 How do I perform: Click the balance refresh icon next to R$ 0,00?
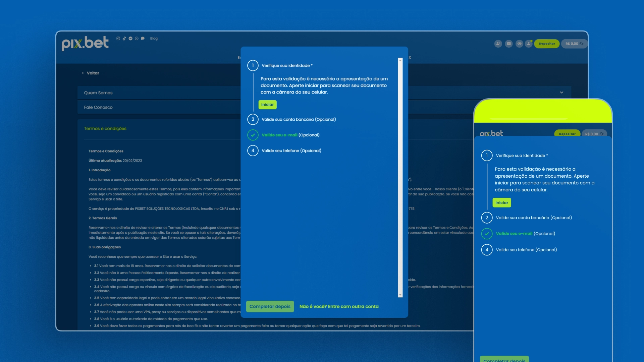coord(582,44)
